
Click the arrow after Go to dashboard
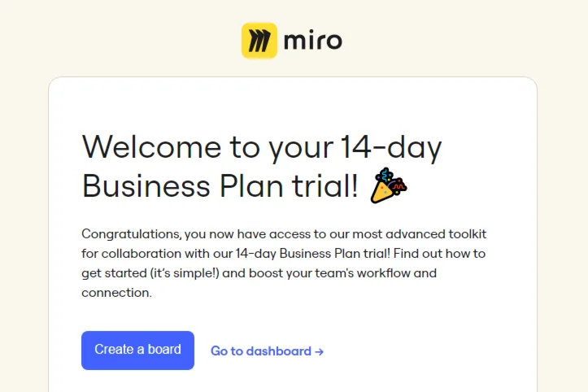320,351
